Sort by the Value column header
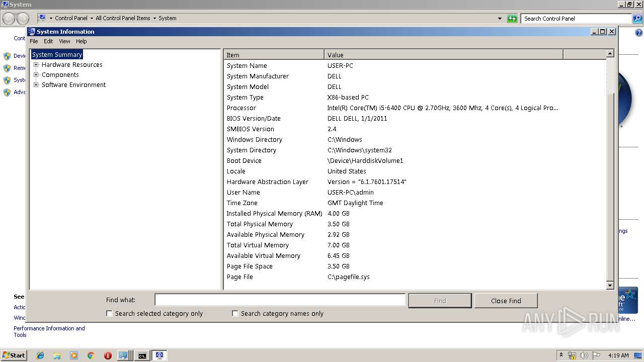The height and width of the screenshot is (362, 644). [444, 55]
